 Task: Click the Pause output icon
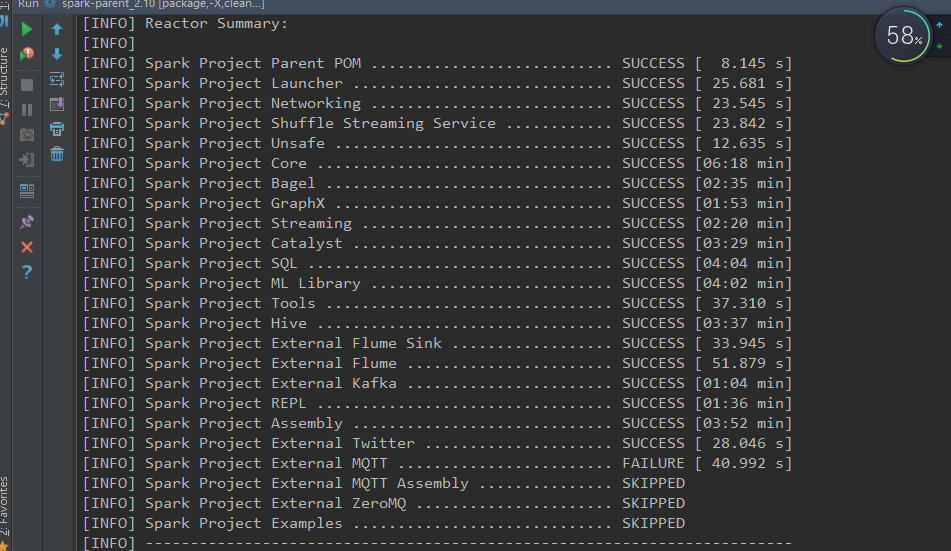(x=27, y=110)
